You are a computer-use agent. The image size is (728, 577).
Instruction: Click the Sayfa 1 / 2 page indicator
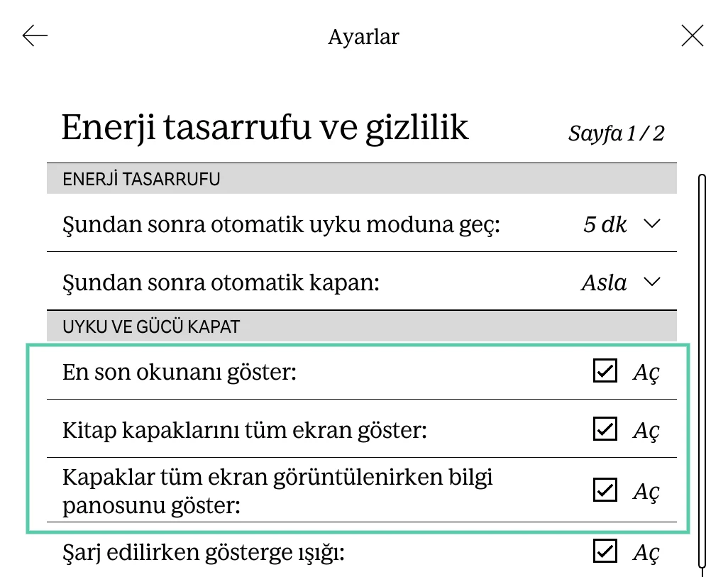[616, 133]
